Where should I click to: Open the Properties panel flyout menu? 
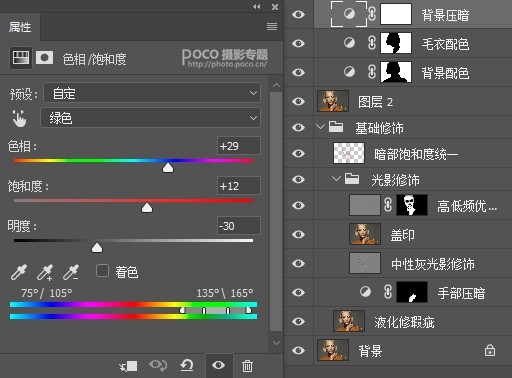pyautogui.click(x=272, y=26)
